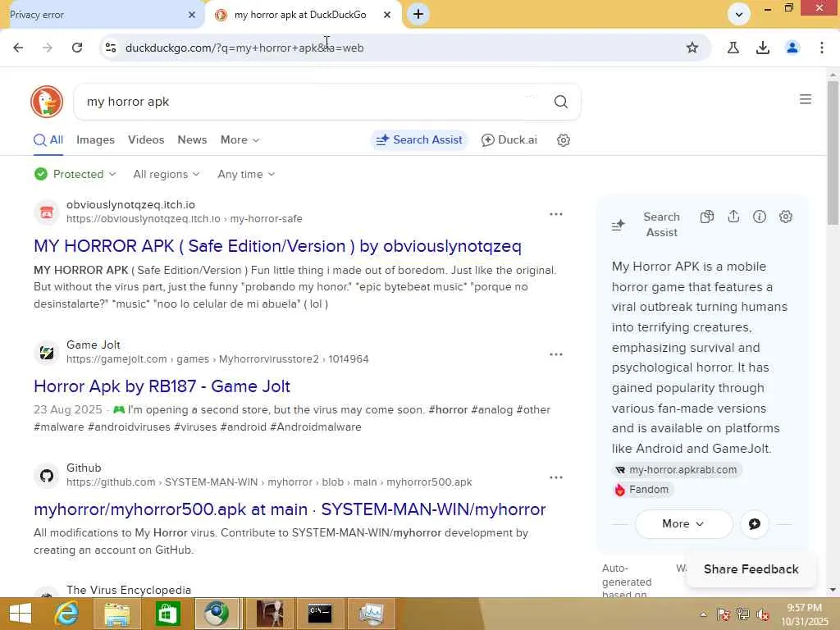This screenshot has width=840, height=630.
Task: Click the itch.io site favicon
Action: (47, 212)
